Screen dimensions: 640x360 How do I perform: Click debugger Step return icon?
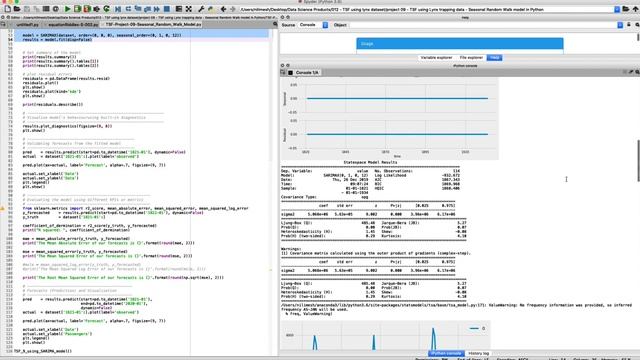coord(147,9)
